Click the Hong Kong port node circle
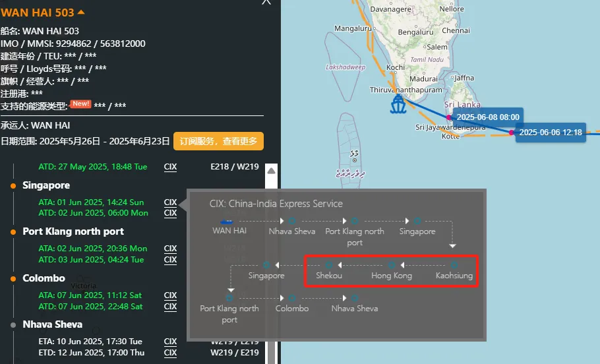This screenshot has height=364, width=600. coord(392,265)
